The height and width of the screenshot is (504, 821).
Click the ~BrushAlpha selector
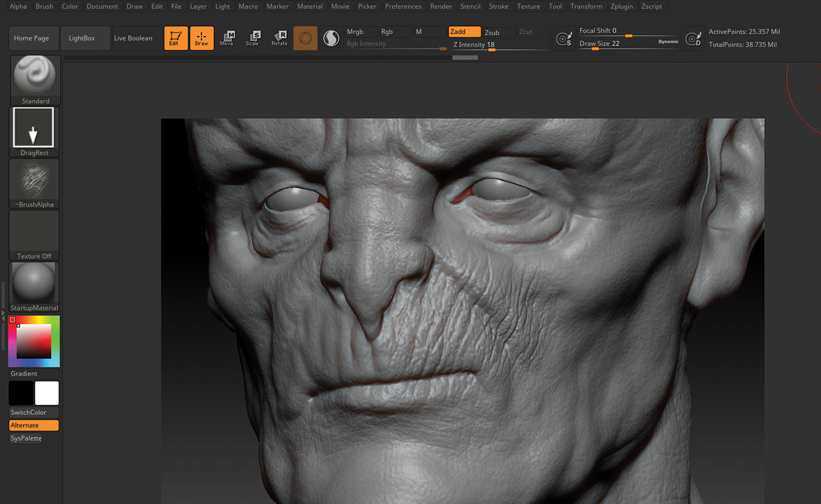pos(33,179)
